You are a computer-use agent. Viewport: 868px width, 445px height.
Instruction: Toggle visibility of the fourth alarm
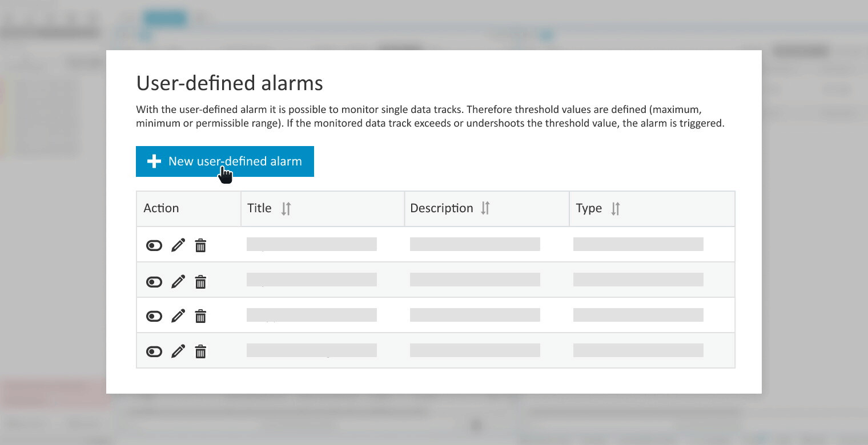pyautogui.click(x=154, y=351)
